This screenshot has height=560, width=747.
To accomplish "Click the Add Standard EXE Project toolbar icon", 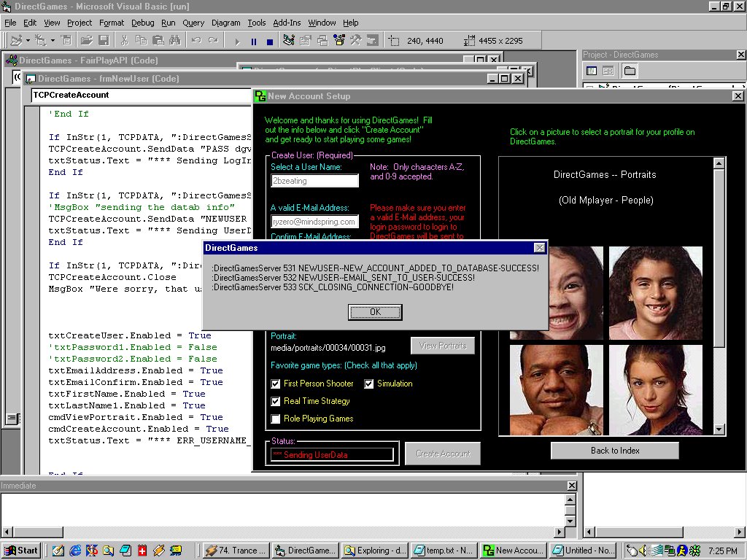I will pyautogui.click(x=16, y=41).
